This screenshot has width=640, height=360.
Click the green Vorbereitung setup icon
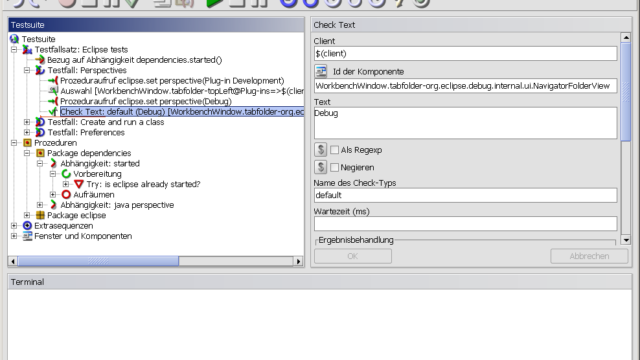click(x=66, y=174)
